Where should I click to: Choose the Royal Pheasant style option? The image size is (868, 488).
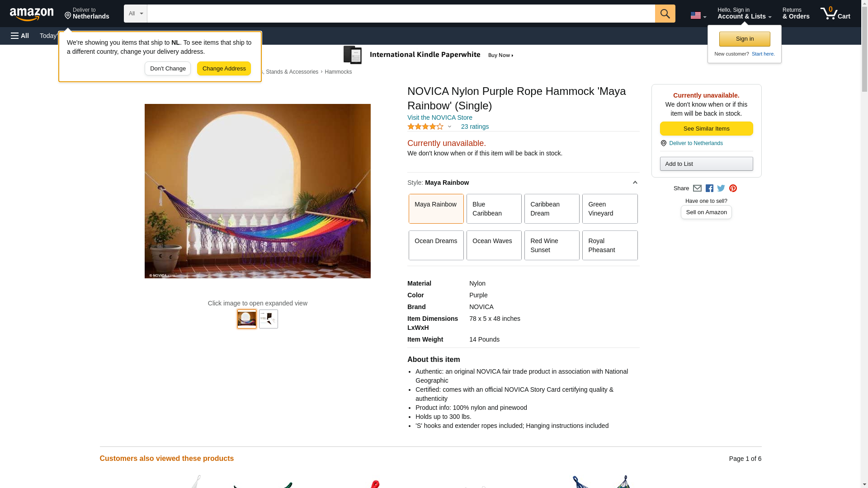(609, 245)
